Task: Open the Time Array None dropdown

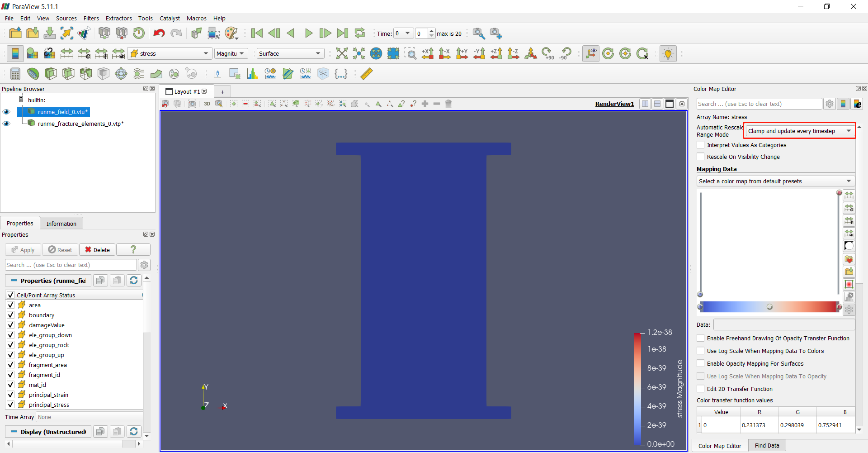Action: pos(90,417)
